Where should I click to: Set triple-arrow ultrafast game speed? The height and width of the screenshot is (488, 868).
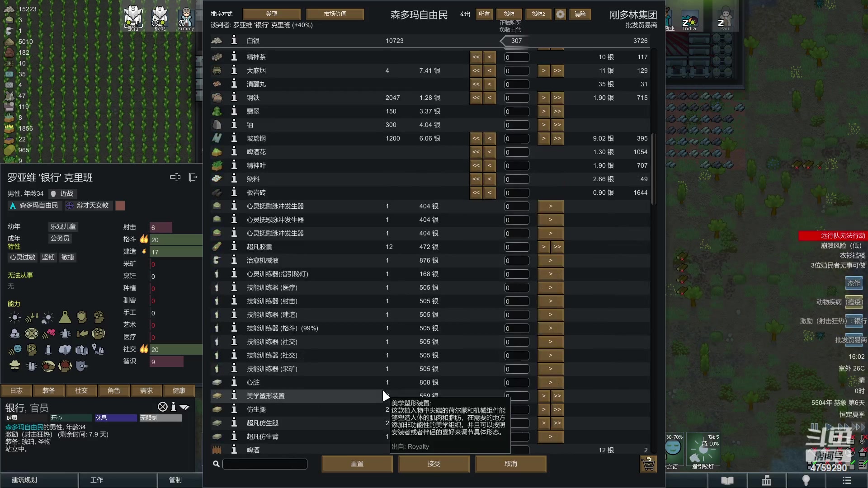pyautogui.click(x=858, y=427)
